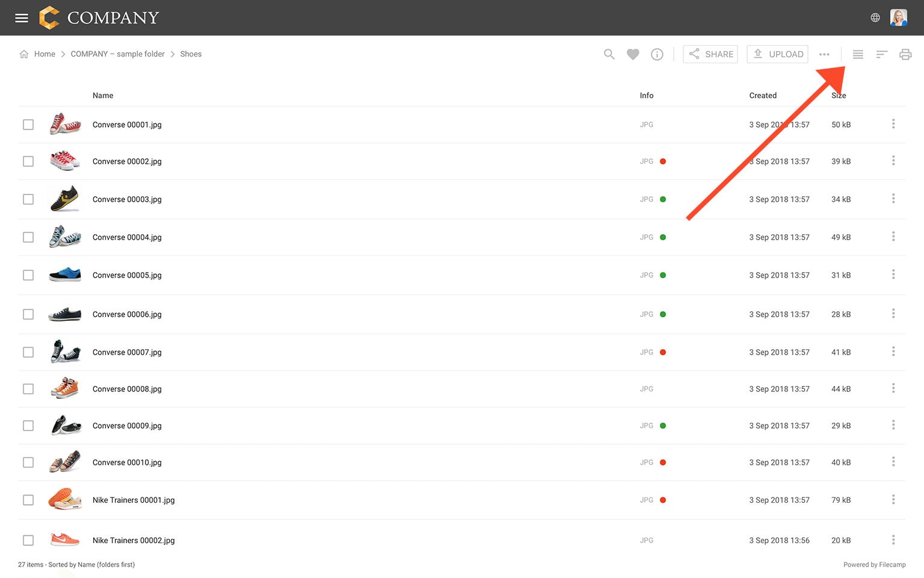The width and height of the screenshot is (924, 578).
Task: Open options menu for Nike Trainers 00001.jpg
Action: (893, 499)
